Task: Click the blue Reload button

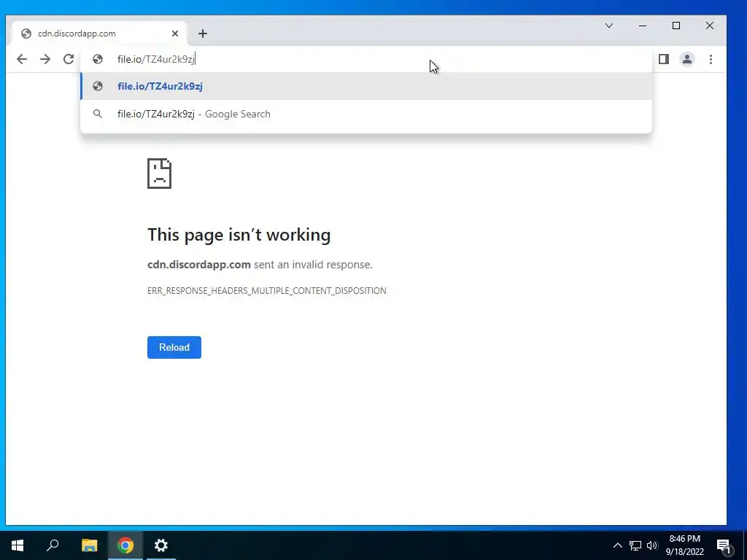Action: click(174, 347)
